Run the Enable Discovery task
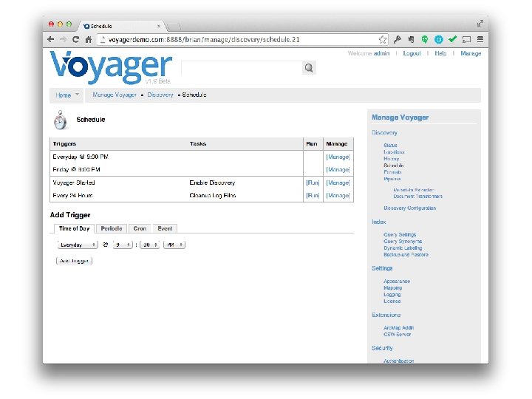 [313, 183]
